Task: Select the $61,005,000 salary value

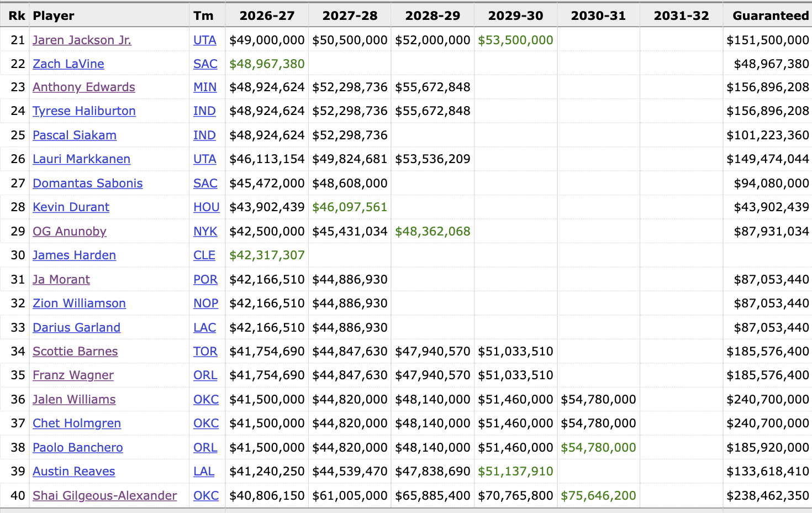Action: [350, 495]
